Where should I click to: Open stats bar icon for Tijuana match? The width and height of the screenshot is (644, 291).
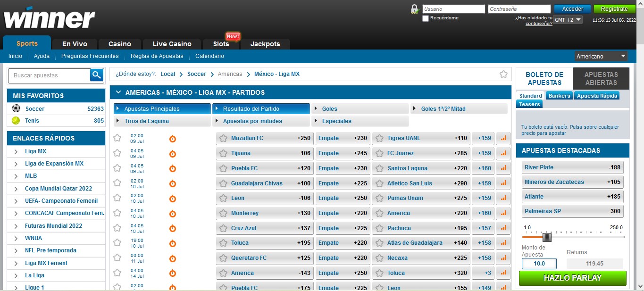503,153
